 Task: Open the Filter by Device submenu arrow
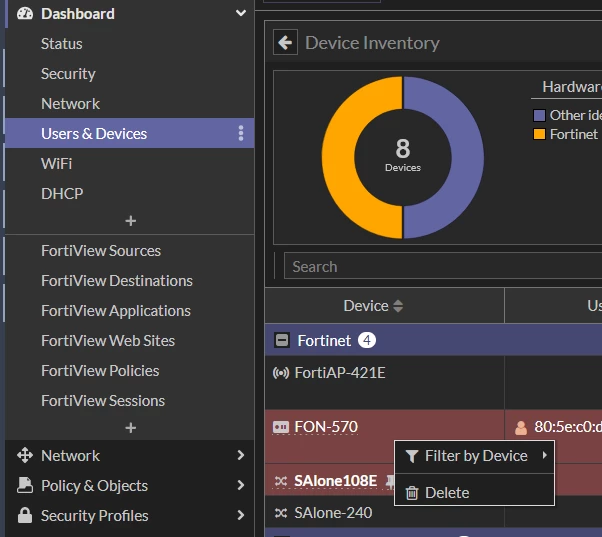[x=544, y=455]
